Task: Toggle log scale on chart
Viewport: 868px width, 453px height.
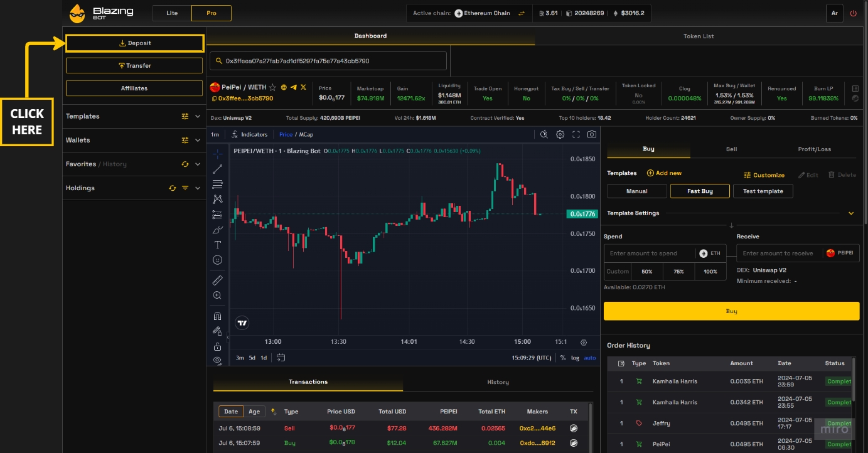Action: pos(575,358)
